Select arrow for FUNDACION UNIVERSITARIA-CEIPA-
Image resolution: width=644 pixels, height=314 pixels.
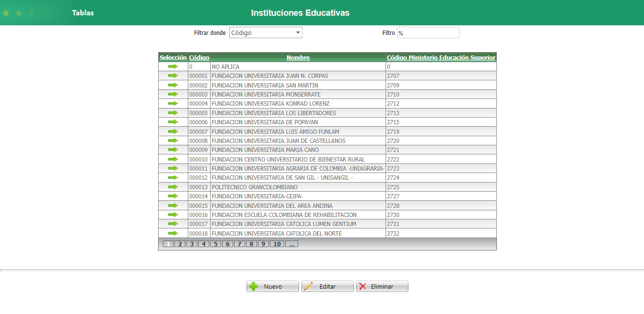[173, 196]
